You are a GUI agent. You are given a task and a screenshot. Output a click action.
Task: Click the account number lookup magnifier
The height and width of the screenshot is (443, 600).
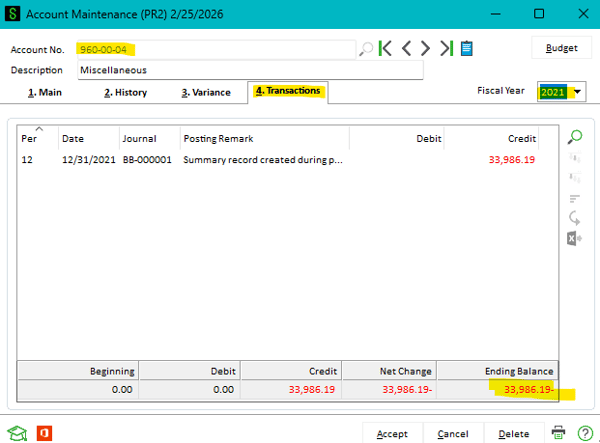coord(366,48)
